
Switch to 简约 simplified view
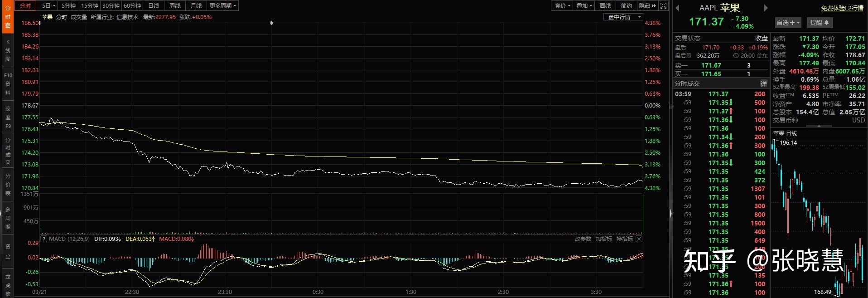click(x=626, y=5)
